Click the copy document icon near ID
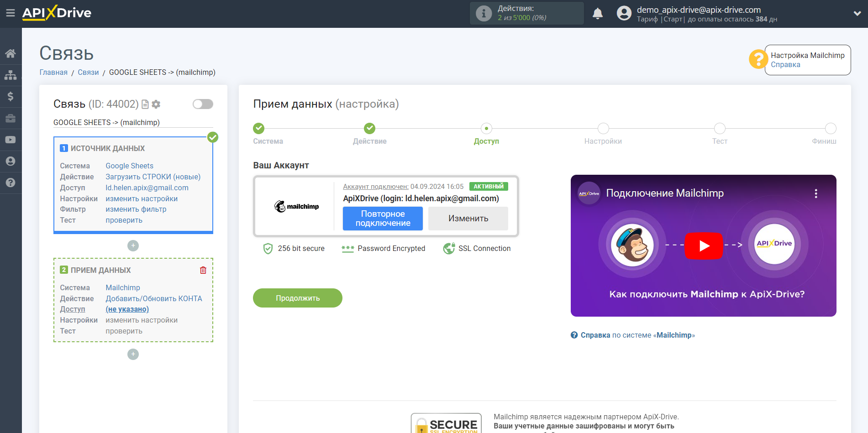This screenshot has height=433, width=868. click(x=145, y=104)
